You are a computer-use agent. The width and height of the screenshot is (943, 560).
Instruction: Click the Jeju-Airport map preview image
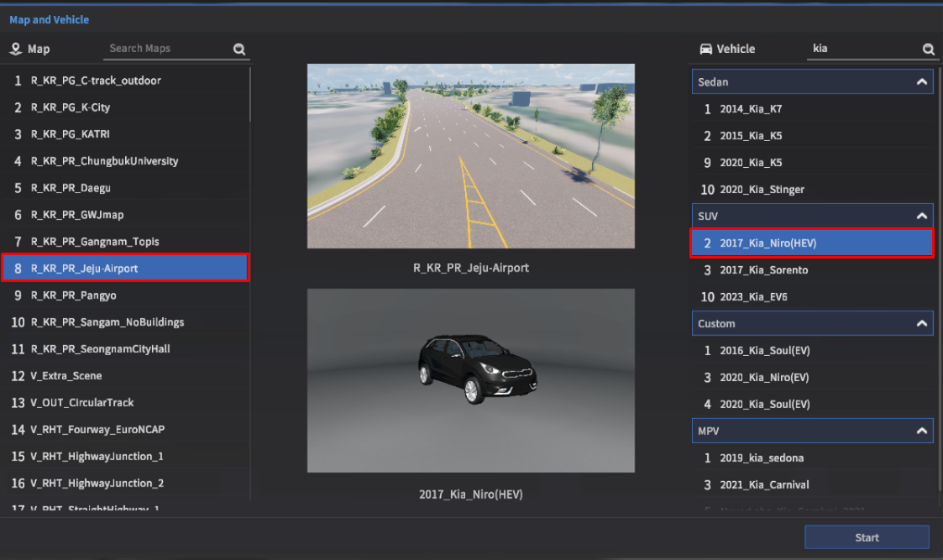pyautogui.click(x=470, y=156)
